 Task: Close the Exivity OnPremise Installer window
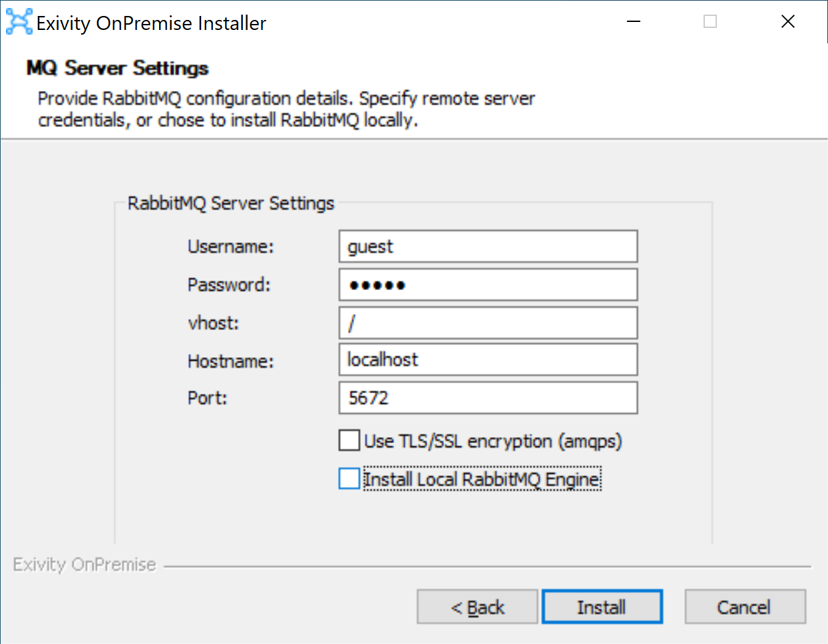tap(788, 22)
